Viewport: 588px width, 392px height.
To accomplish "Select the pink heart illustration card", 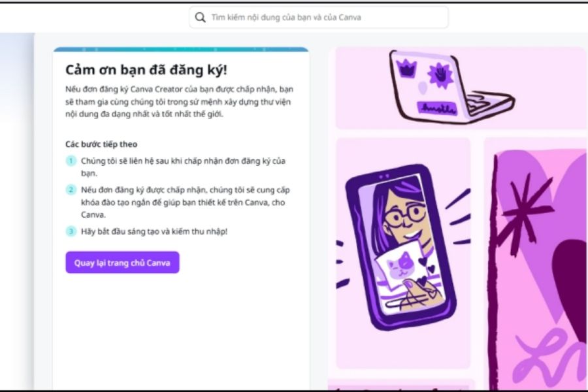I will click(536, 264).
